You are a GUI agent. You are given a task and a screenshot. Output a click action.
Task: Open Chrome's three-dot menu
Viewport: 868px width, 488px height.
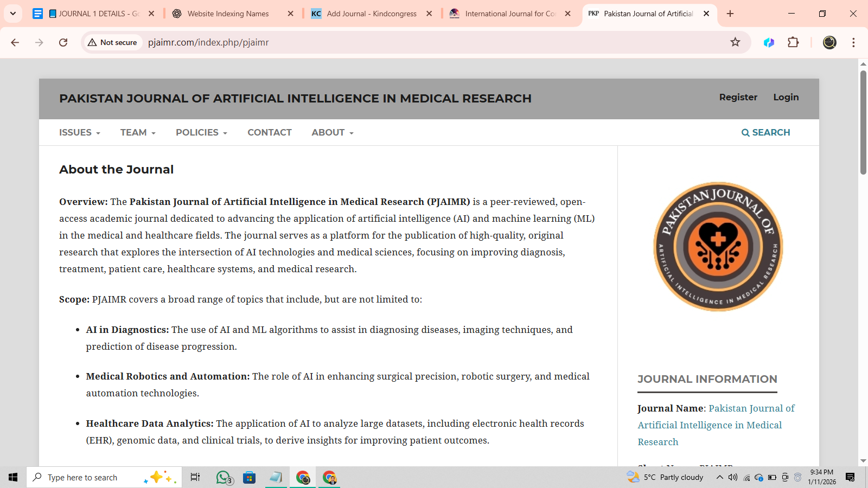pyautogui.click(x=853, y=42)
